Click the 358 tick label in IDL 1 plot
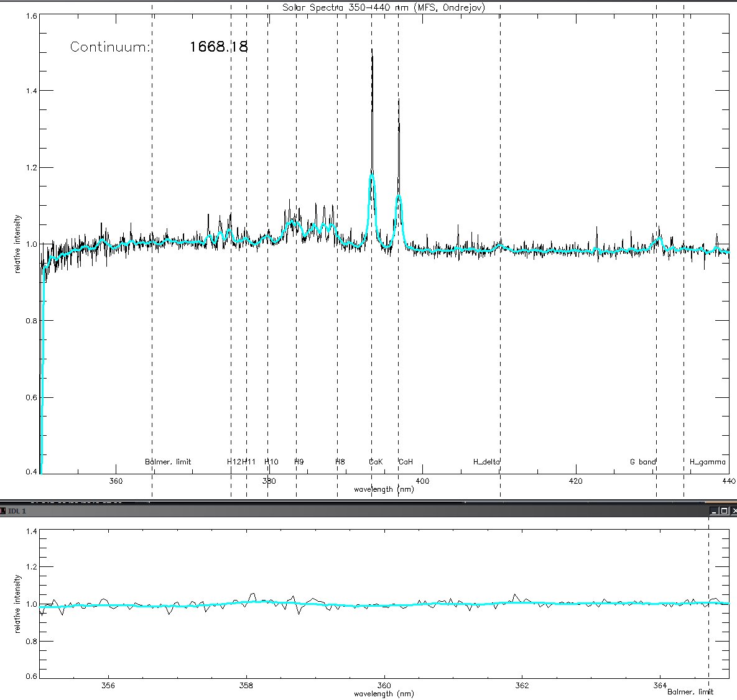Image resolution: width=737 pixels, height=700 pixels. point(246,686)
